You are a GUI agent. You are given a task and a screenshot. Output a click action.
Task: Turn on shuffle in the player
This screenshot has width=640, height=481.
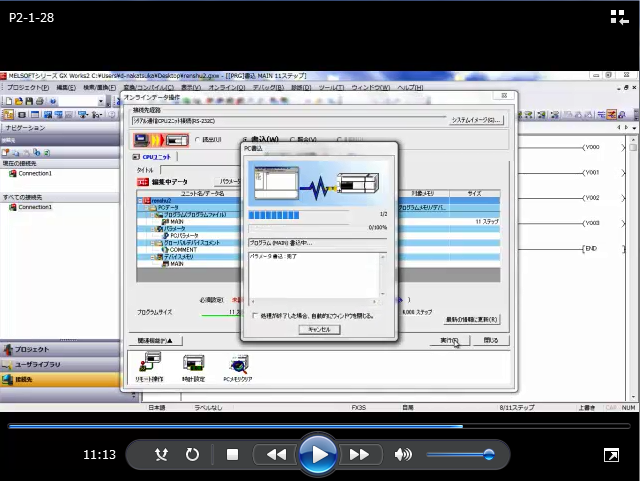click(x=162, y=455)
